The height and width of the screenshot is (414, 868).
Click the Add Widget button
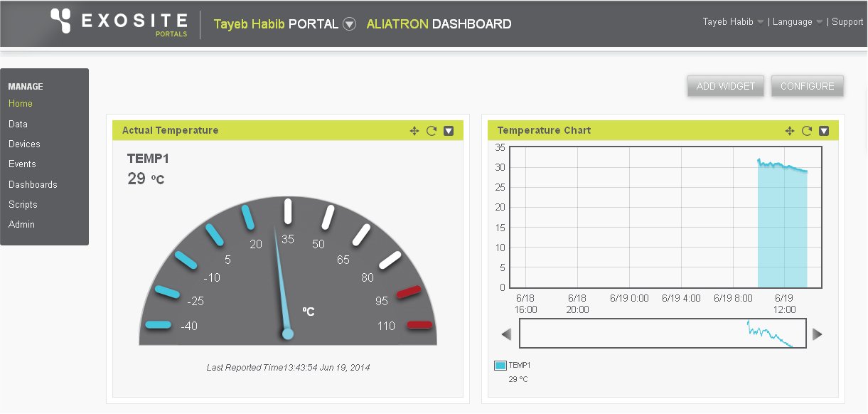coord(725,86)
